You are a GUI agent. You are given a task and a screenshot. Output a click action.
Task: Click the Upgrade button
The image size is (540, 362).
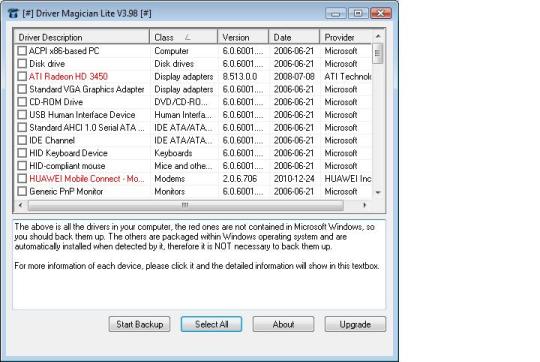tap(355, 324)
